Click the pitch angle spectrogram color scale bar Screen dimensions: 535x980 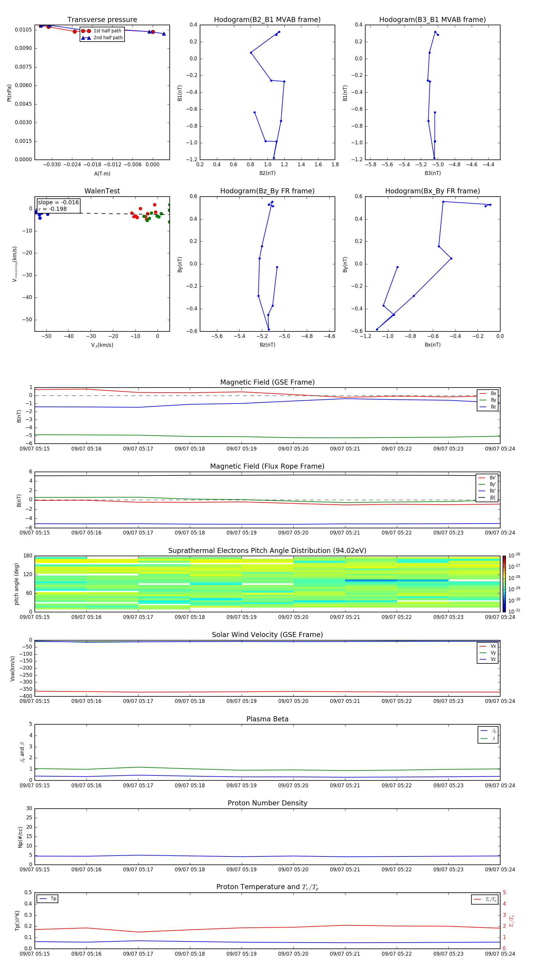(x=504, y=584)
